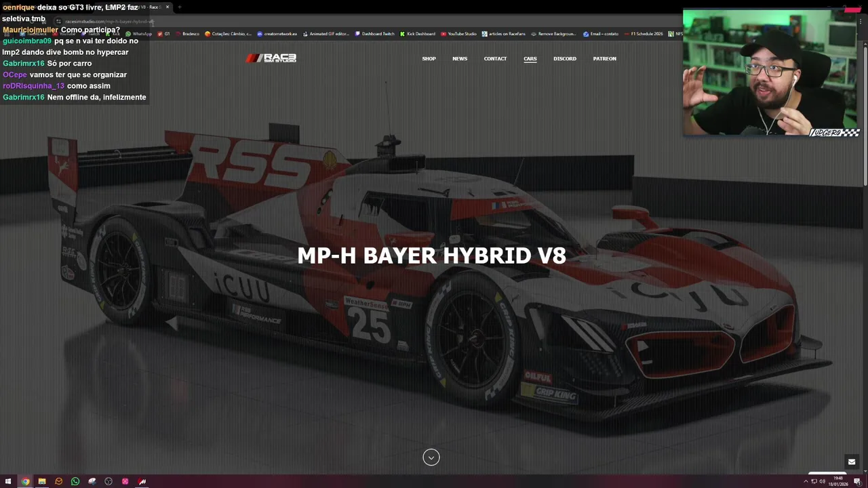Open a new browser tab
The image size is (868, 488).
click(180, 7)
